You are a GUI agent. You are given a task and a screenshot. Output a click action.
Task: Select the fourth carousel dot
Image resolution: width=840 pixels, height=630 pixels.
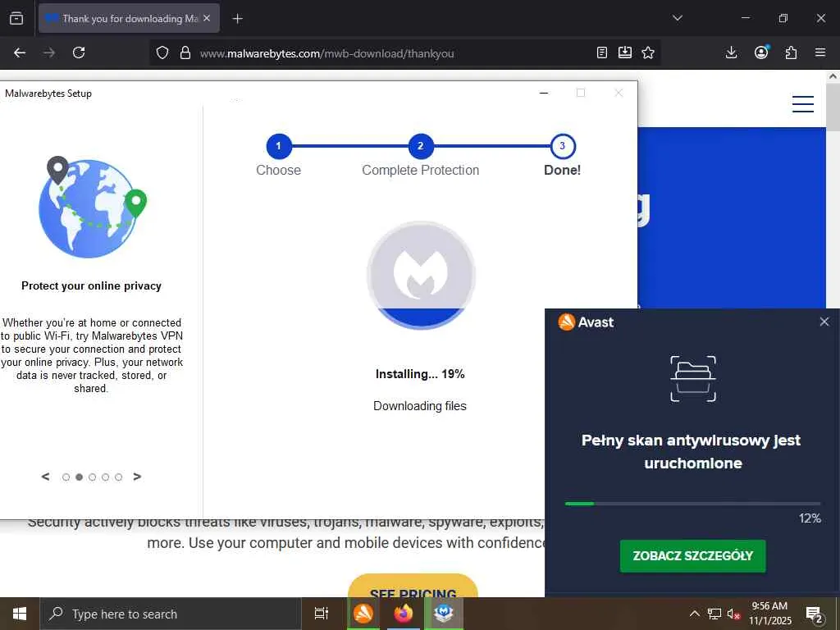[106, 477]
